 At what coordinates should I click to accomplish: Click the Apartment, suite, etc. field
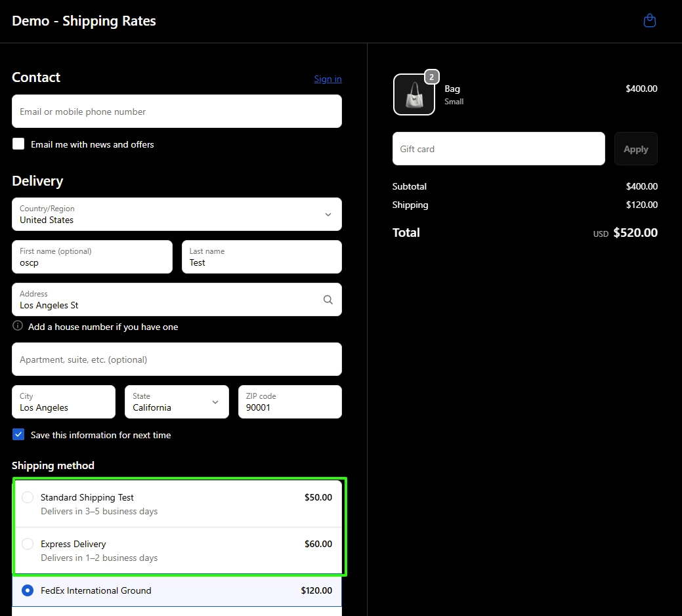pos(177,359)
